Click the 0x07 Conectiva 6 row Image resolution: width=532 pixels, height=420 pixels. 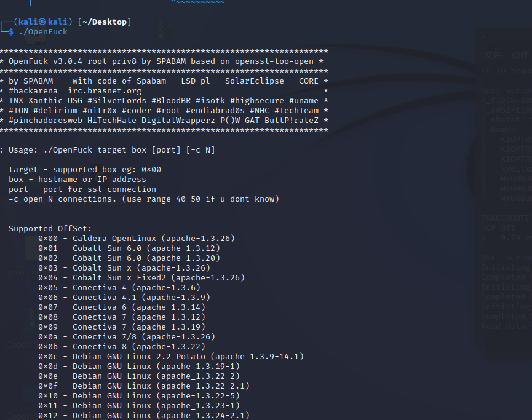coord(122,307)
